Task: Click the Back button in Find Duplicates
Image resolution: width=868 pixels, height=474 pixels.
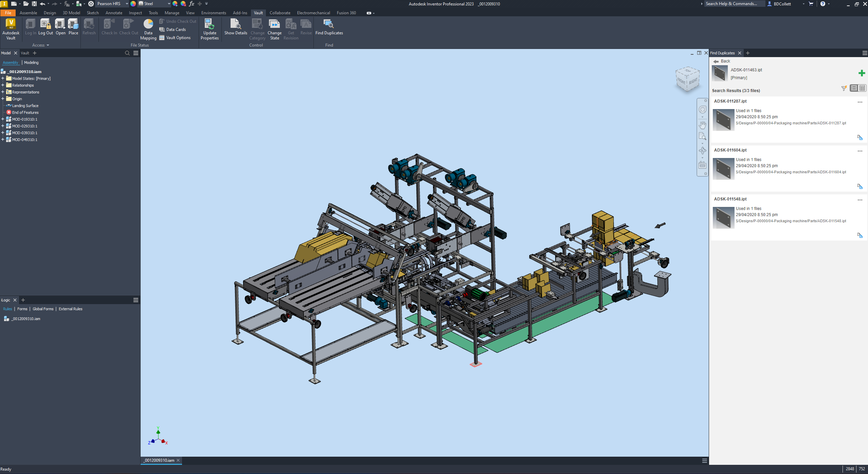Action: [x=722, y=61]
